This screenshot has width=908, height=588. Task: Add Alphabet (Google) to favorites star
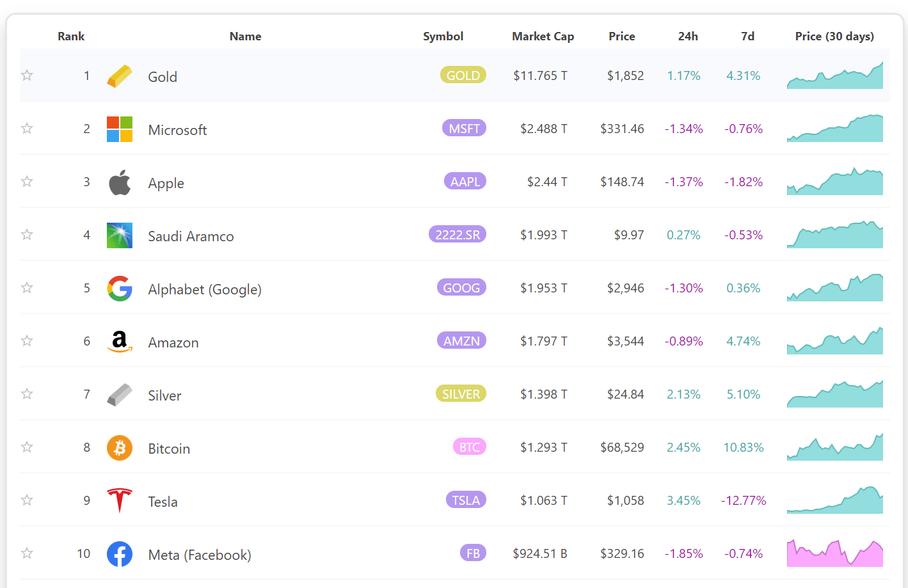point(27,288)
